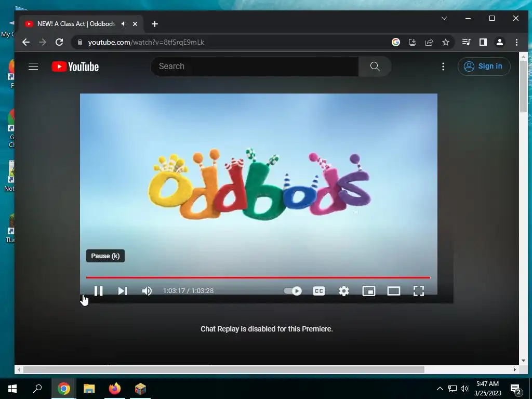Open the YouTube hamburger guide menu
The image size is (532, 399).
(x=33, y=66)
